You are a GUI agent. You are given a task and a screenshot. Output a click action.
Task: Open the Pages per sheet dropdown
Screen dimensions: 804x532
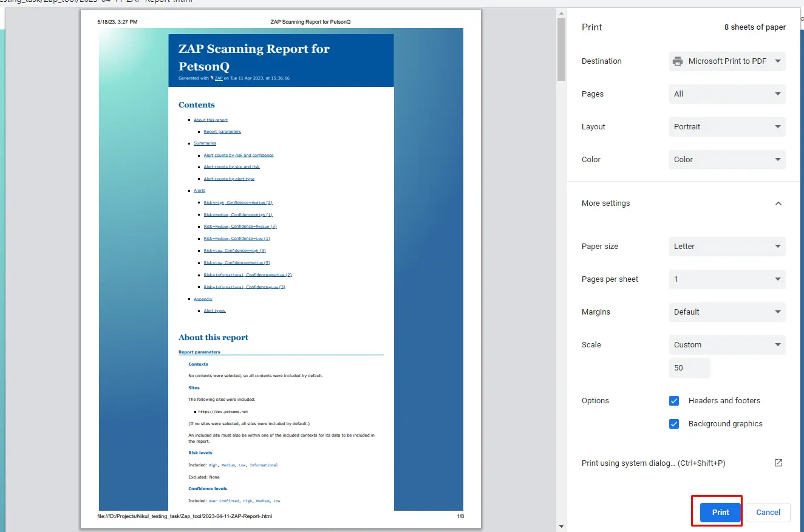tap(727, 279)
